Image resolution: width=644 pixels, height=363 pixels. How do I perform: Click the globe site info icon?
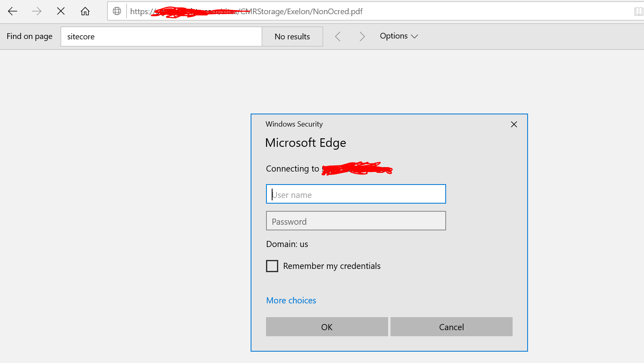click(x=117, y=11)
